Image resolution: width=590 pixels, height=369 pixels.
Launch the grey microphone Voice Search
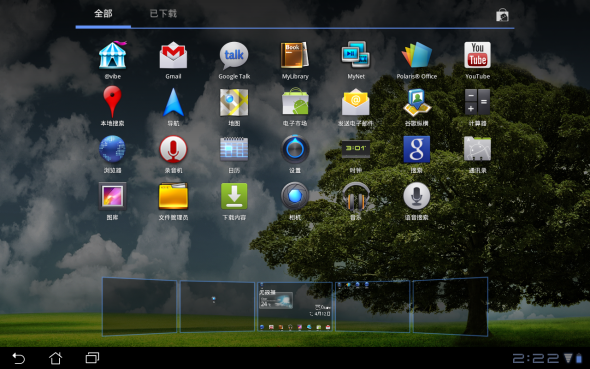(x=417, y=196)
